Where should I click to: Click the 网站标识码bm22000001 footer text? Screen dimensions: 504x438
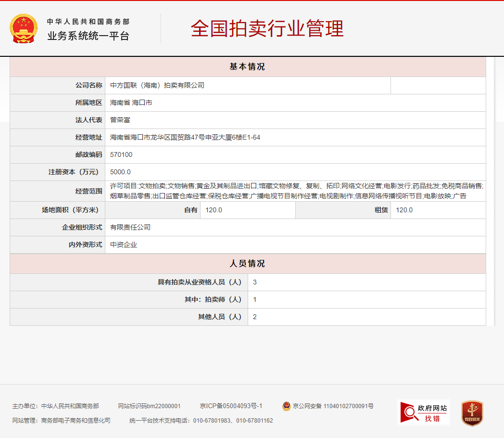149,406
